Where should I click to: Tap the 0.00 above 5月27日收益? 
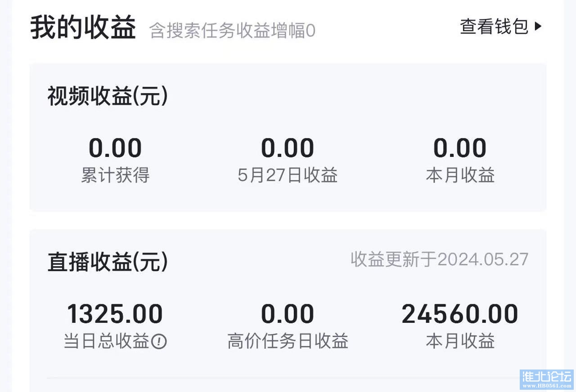click(288, 148)
